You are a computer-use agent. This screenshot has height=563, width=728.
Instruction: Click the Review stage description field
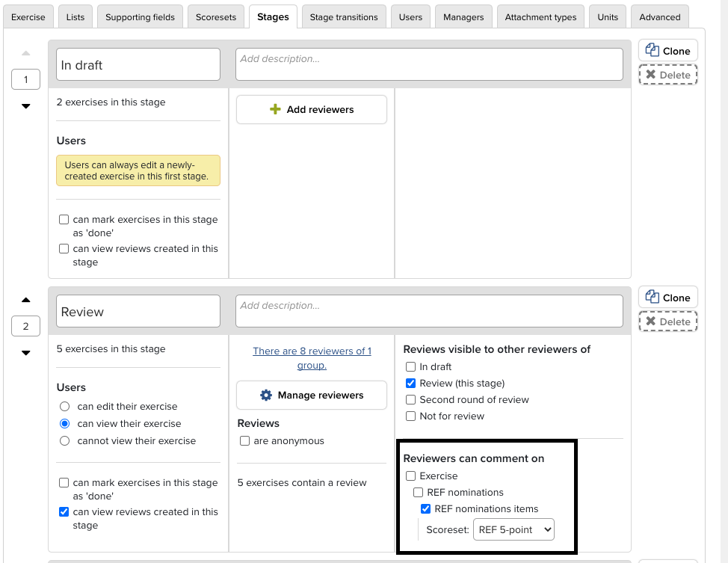point(429,311)
